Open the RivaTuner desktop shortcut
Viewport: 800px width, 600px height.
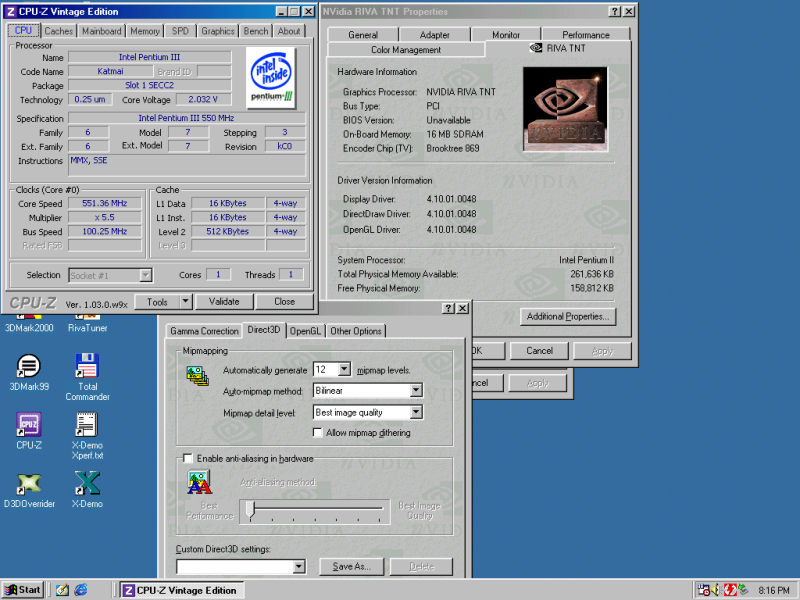pyautogui.click(x=87, y=323)
